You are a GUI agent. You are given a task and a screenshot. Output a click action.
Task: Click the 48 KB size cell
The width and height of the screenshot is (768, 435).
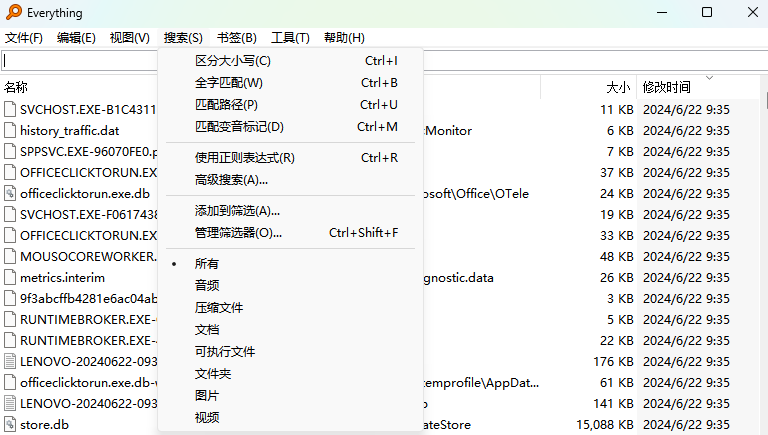click(617, 257)
